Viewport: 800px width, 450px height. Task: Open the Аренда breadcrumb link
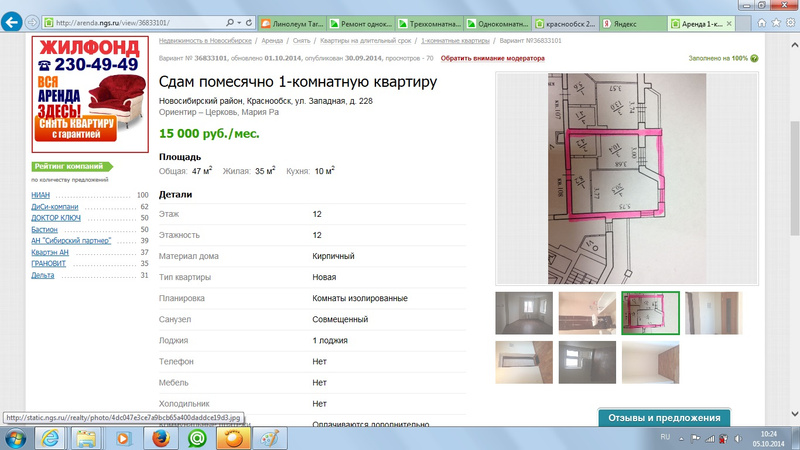(x=272, y=41)
